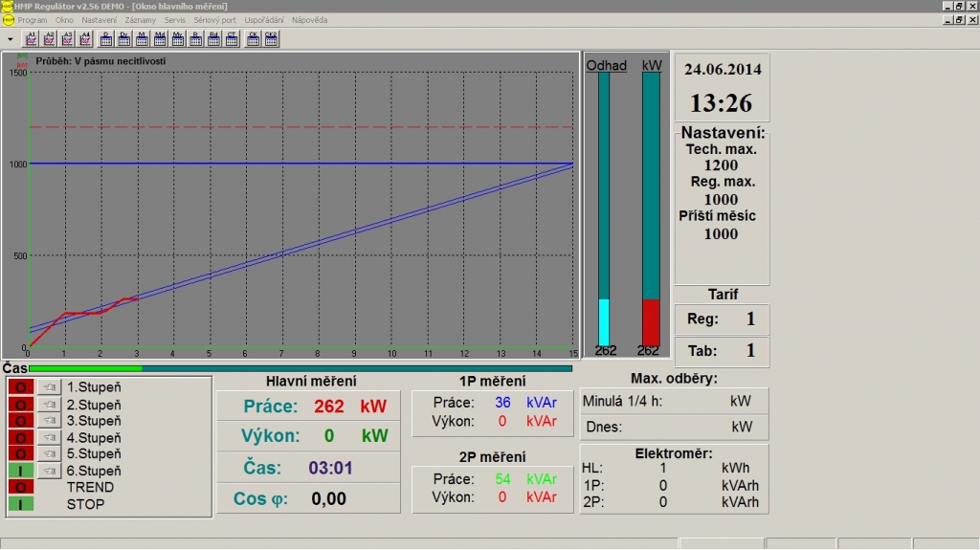Open the Dv table toolbar icon
The height and width of the screenshot is (550, 980).
click(x=123, y=39)
